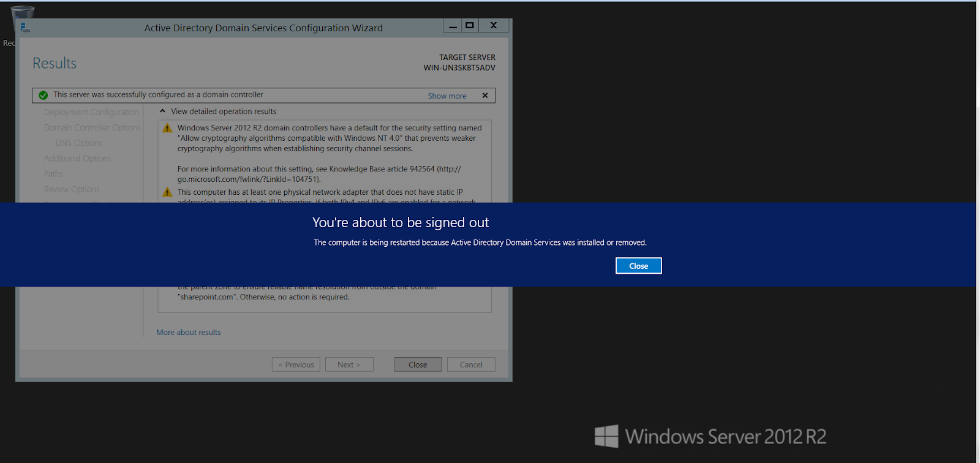Click the warning icon beside the network adapter message
Viewport: 980px width, 463px height.
167,192
